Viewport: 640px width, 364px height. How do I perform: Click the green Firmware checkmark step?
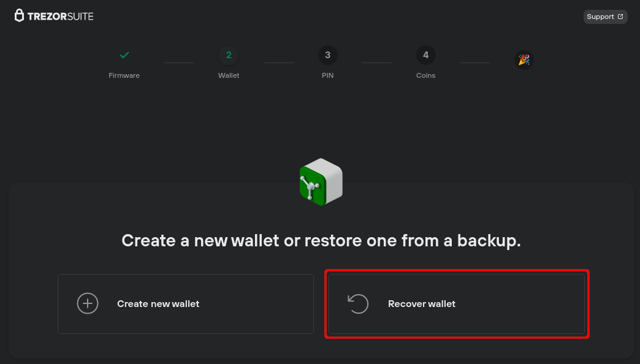pos(124,55)
